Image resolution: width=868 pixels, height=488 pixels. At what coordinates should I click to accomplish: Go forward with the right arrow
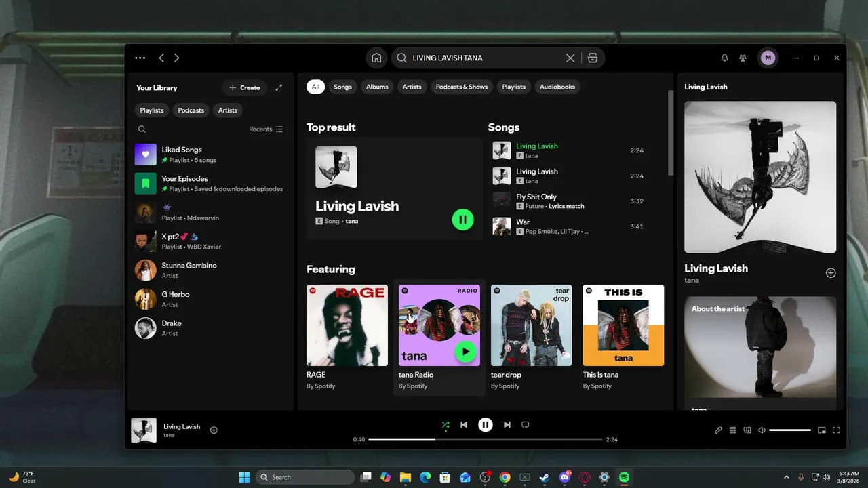177,58
